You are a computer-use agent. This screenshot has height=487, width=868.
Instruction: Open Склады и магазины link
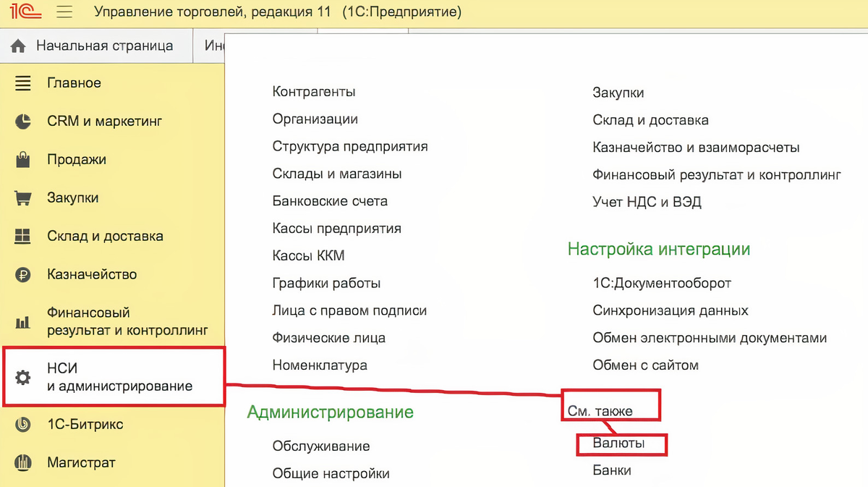click(337, 174)
